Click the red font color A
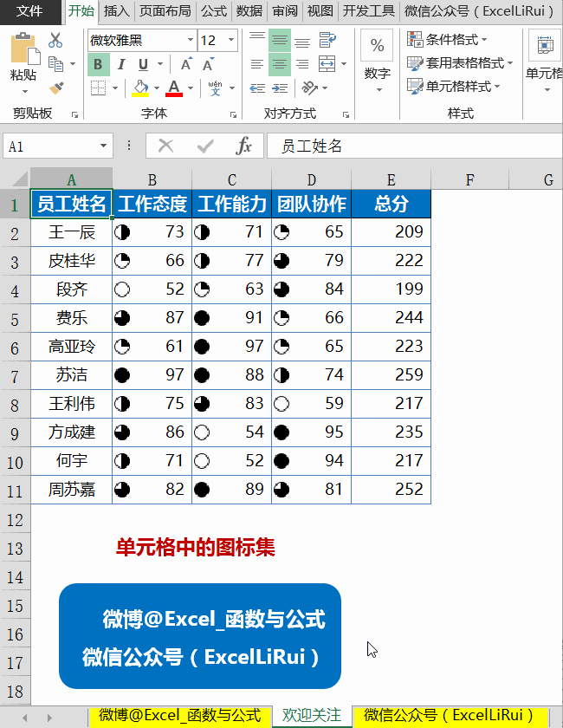The image size is (563, 728). tap(174, 88)
